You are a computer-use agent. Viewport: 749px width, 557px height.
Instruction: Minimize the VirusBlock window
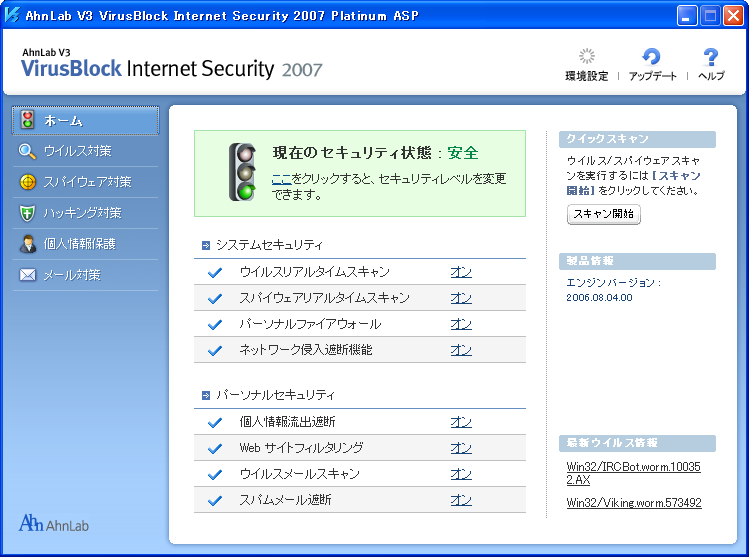[687, 16]
